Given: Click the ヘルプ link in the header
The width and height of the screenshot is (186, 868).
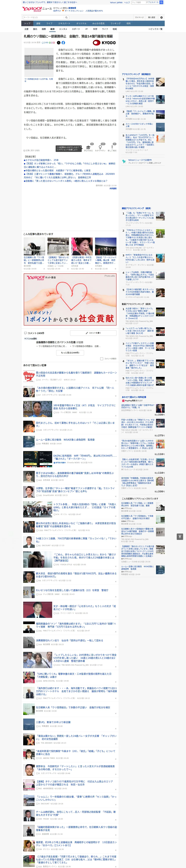Looking at the screenshot, I should point(127,2).
